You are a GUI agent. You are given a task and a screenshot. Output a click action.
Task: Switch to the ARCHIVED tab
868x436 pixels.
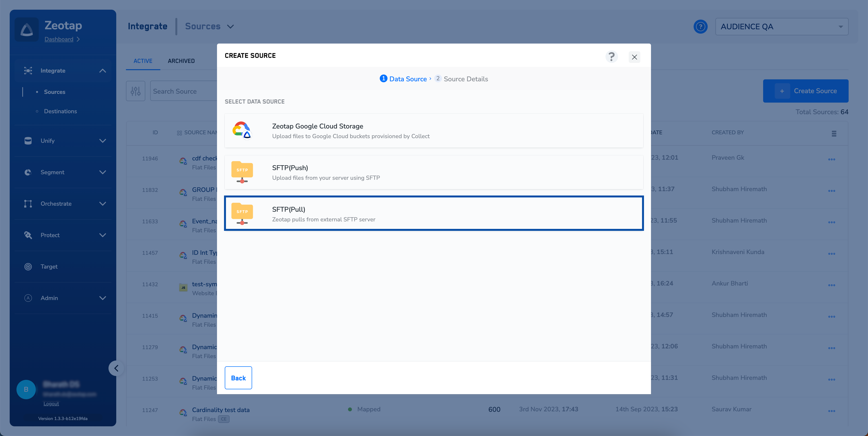[x=181, y=61]
